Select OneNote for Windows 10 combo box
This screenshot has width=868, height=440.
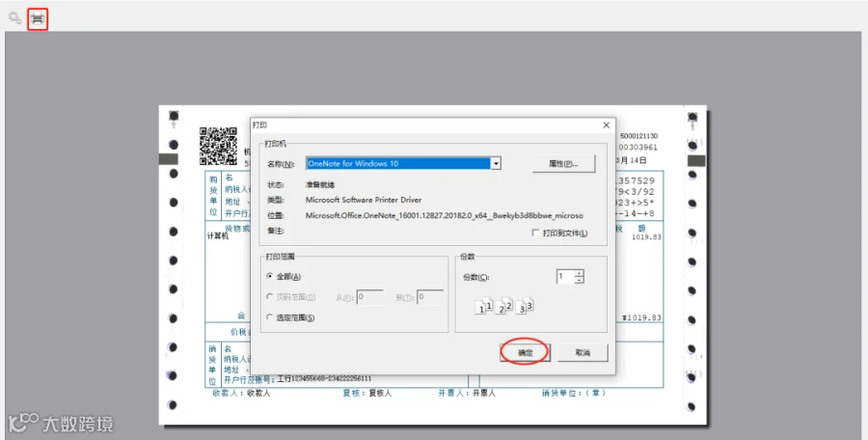click(403, 163)
